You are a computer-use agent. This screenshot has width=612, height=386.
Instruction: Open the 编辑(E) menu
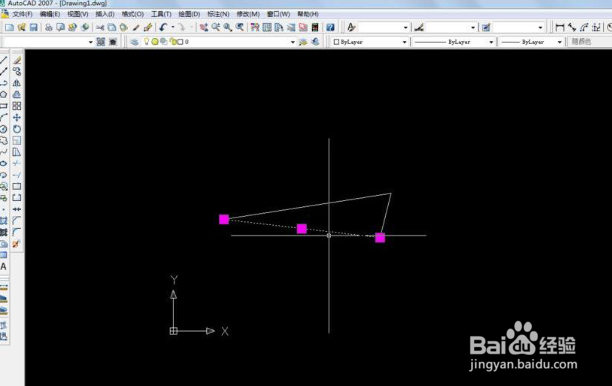[x=50, y=14]
